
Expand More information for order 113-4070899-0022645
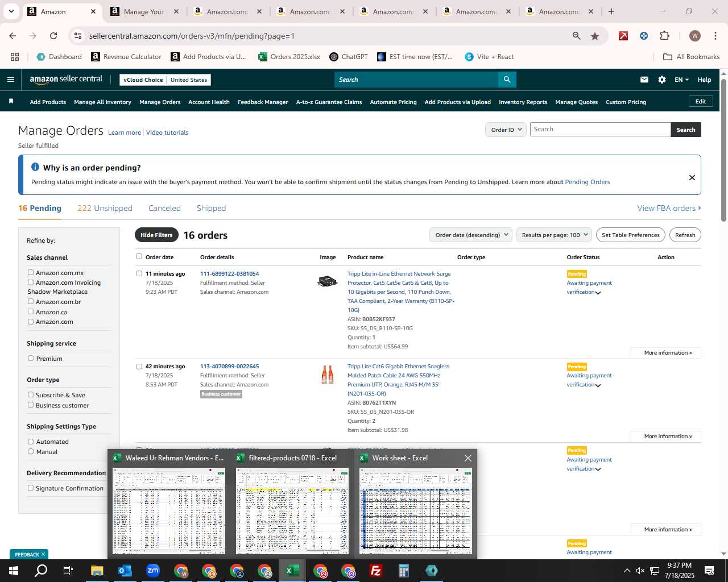[x=666, y=436]
